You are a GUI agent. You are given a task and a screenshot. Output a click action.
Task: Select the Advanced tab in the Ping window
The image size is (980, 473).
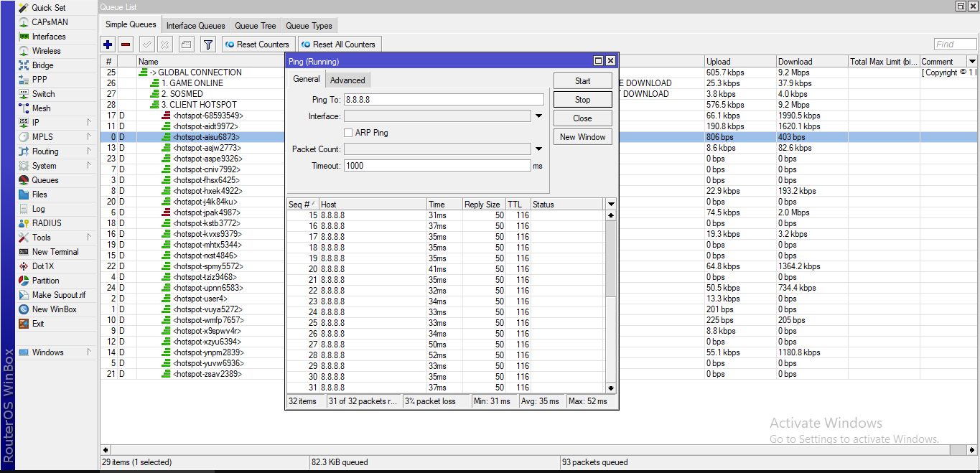click(347, 80)
